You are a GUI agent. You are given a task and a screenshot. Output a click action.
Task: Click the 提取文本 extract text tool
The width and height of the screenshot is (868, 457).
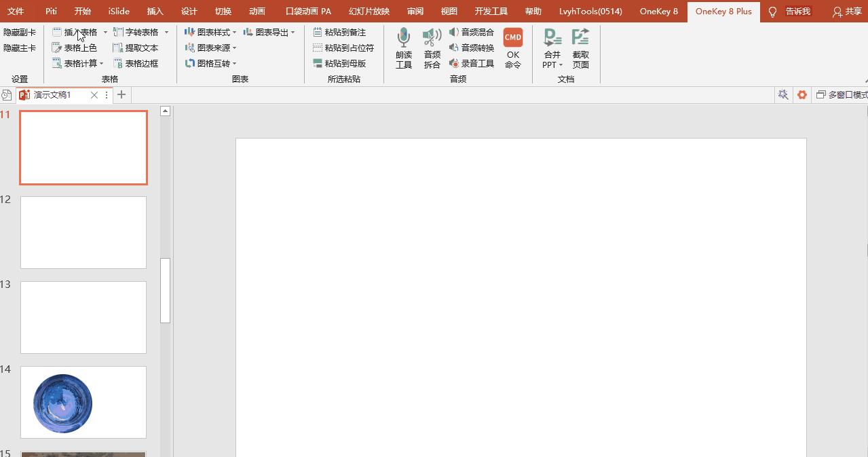pos(136,48)
